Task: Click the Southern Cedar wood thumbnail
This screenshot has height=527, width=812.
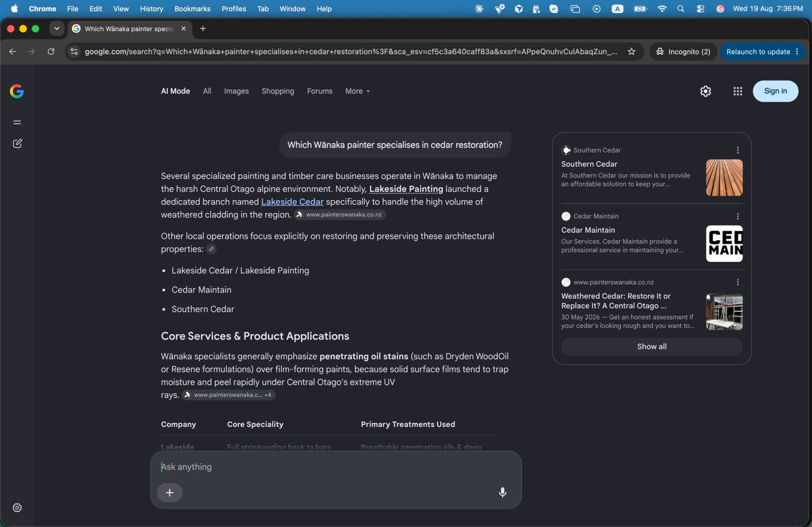Action: [x=724, y=178]
